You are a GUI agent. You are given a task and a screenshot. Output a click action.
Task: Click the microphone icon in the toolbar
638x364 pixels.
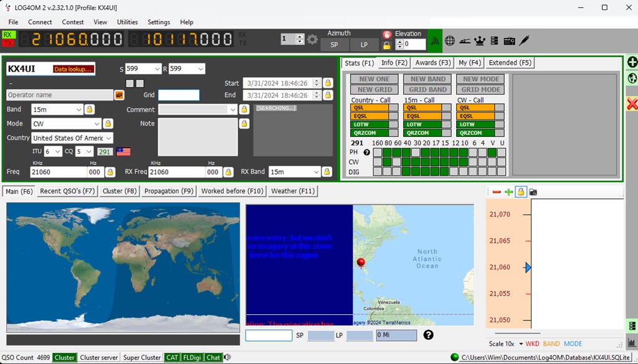click(x=524, y=40)
